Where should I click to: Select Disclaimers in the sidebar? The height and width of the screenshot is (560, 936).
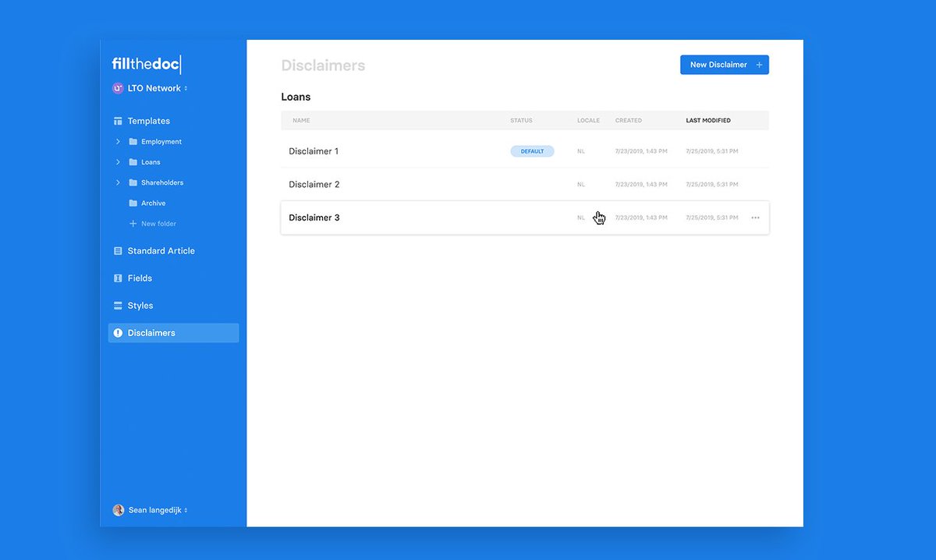click(x=173, y=333)
